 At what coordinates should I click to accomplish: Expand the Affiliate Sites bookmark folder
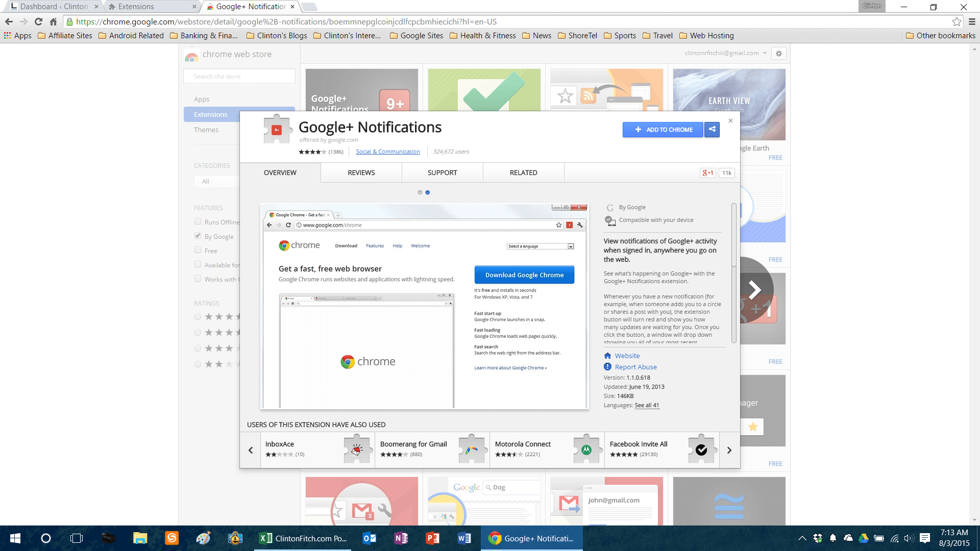[65, 36]
